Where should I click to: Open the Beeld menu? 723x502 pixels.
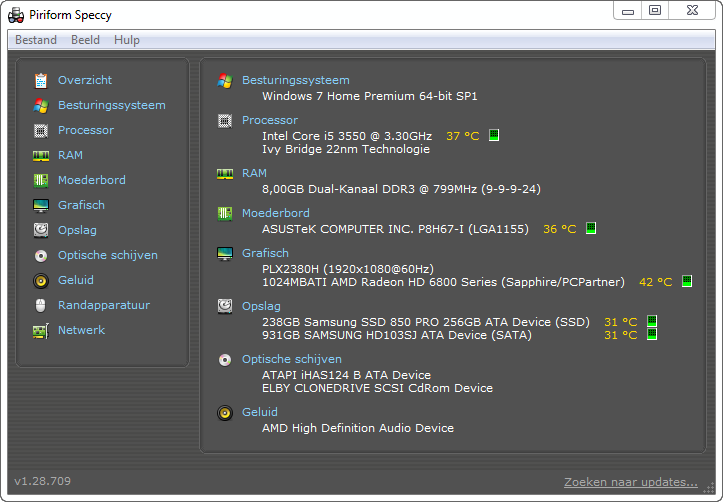pyautogui.click(x=85, y=40)
